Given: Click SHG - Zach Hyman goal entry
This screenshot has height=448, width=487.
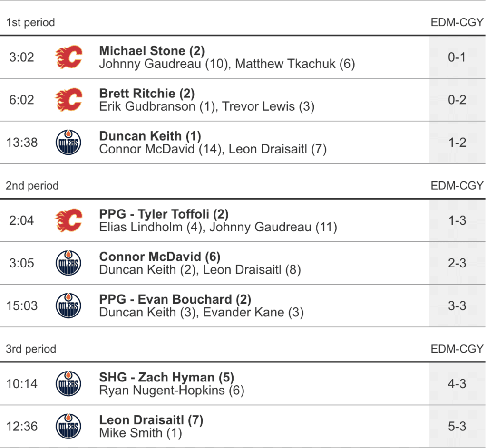Looking at the screenshot, I should click(x=166, y=378).
